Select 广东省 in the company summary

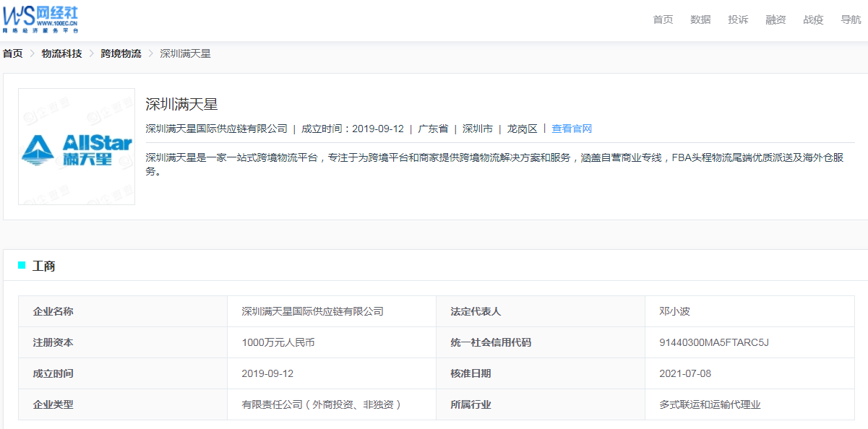(x=433, y=129)
